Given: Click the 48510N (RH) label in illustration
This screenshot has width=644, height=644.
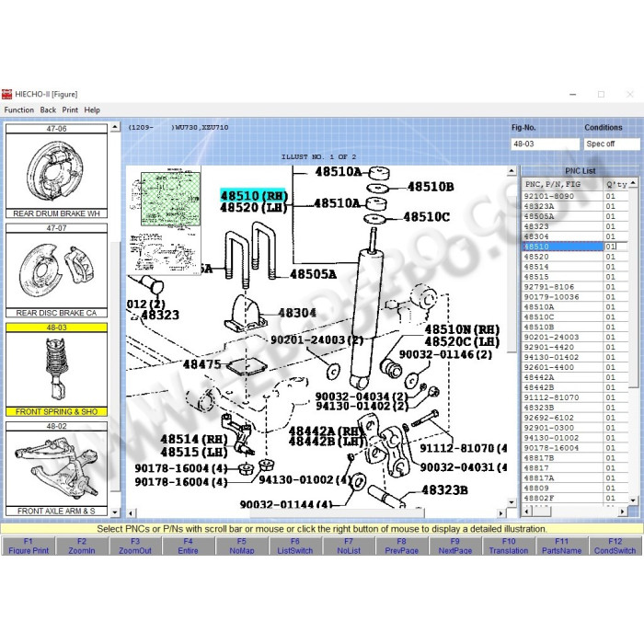Looking at the screenshot, I should coord(462,329).
